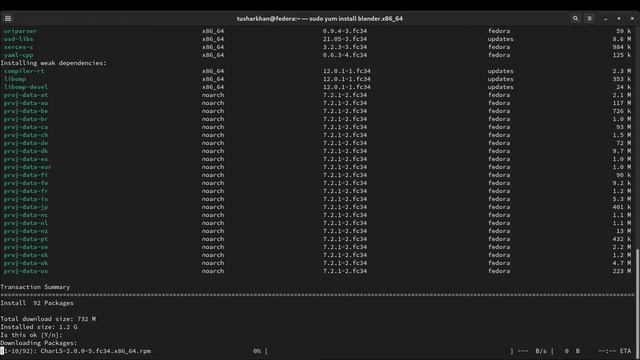Click the 'proj-data-nc' package name
This screenshot has height=360, width=640.
[x=26, y=215]
